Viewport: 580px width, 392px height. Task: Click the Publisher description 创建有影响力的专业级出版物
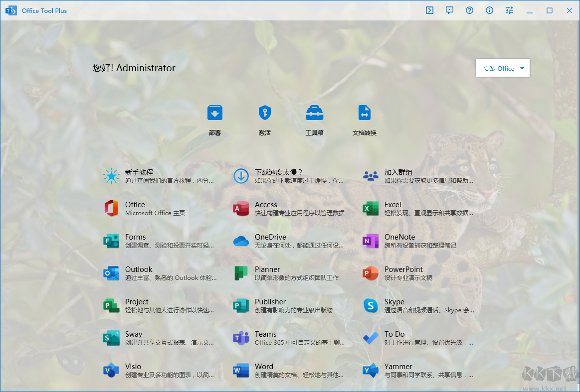pyautogui.click(x=294, y=310)
